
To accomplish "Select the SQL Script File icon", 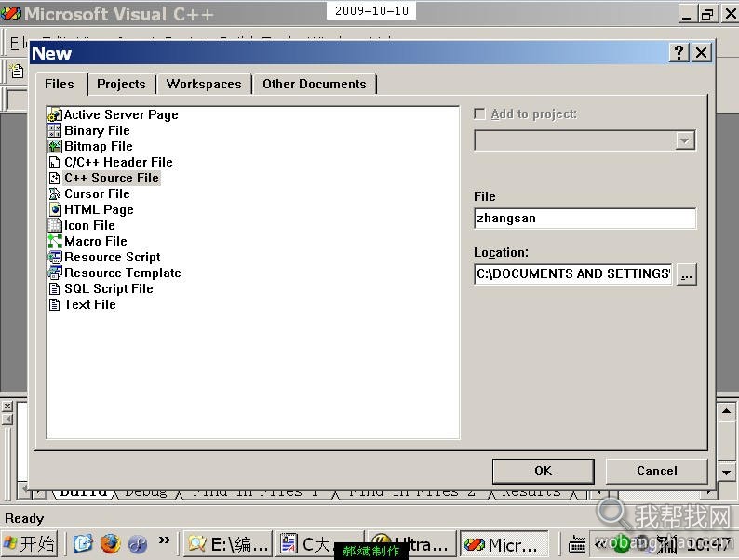I will [55, 288].
